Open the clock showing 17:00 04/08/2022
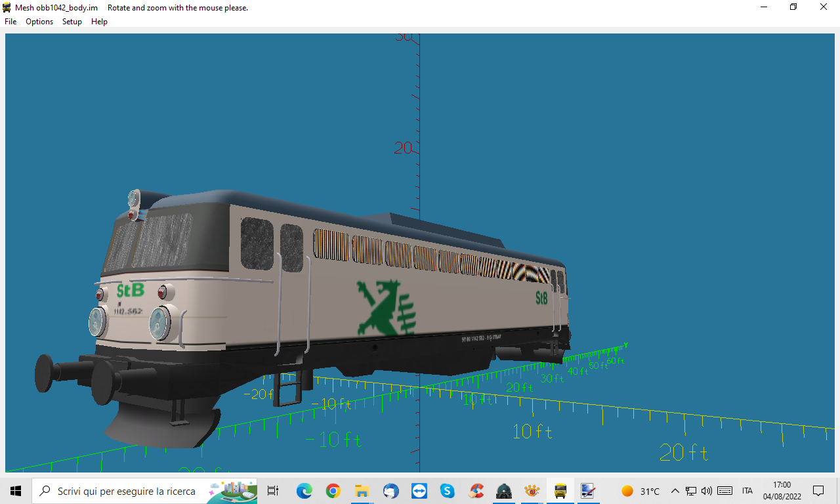The width and height of the screenshot is (840, 504). (x=782, y=491)
